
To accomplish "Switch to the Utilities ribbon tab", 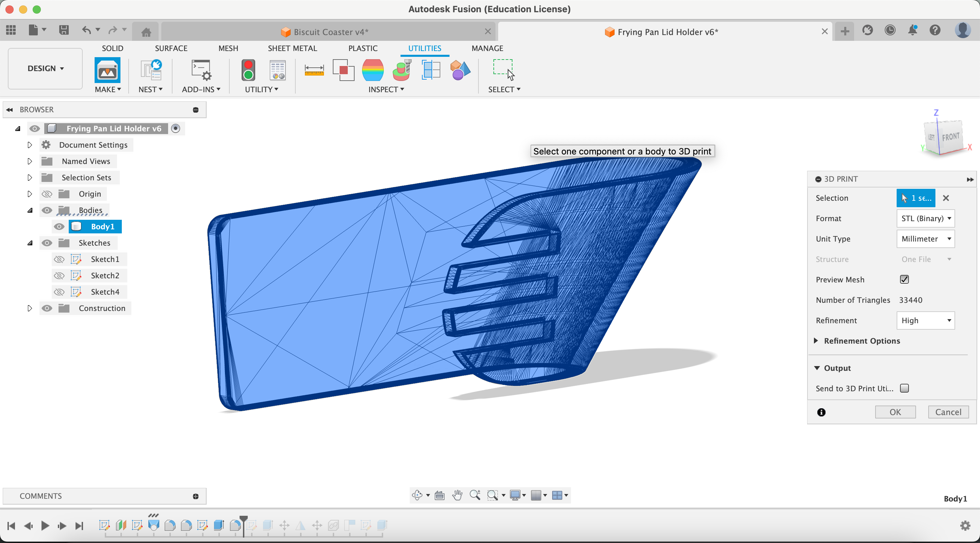I will [x=424, y=48].
